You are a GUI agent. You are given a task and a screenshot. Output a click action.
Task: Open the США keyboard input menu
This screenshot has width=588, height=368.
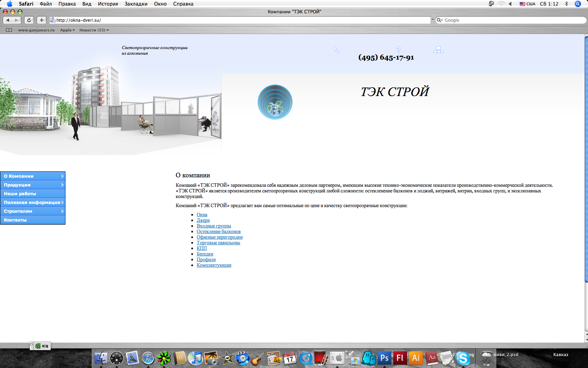coord(527,4)
